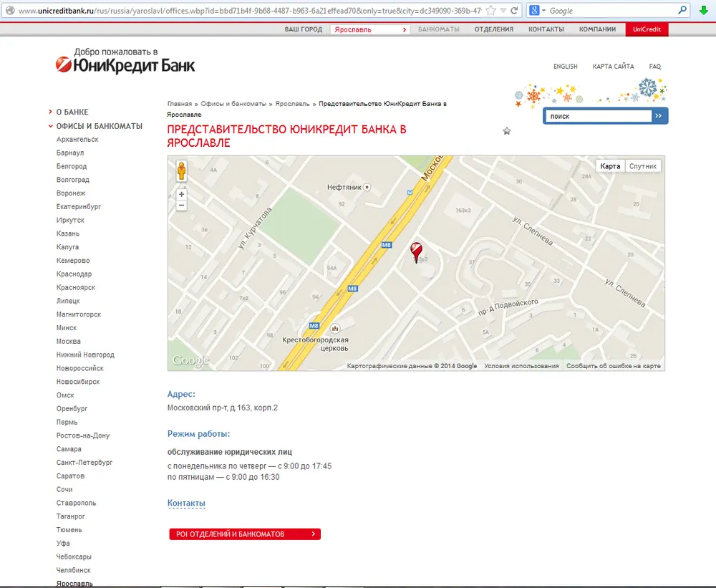Image resolution: width=716 pixels, height=588 pixels.
Task: Open the green downloads arrow
Action: pos(704,10)
